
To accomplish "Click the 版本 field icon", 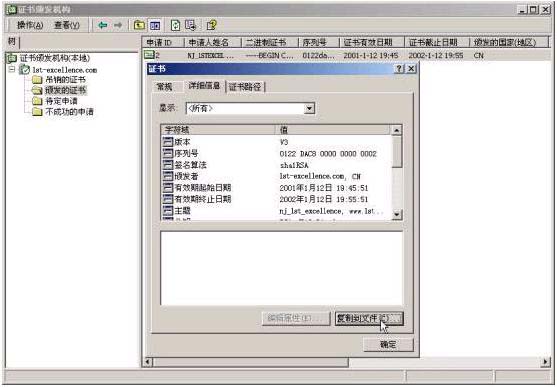I will 168,142.
